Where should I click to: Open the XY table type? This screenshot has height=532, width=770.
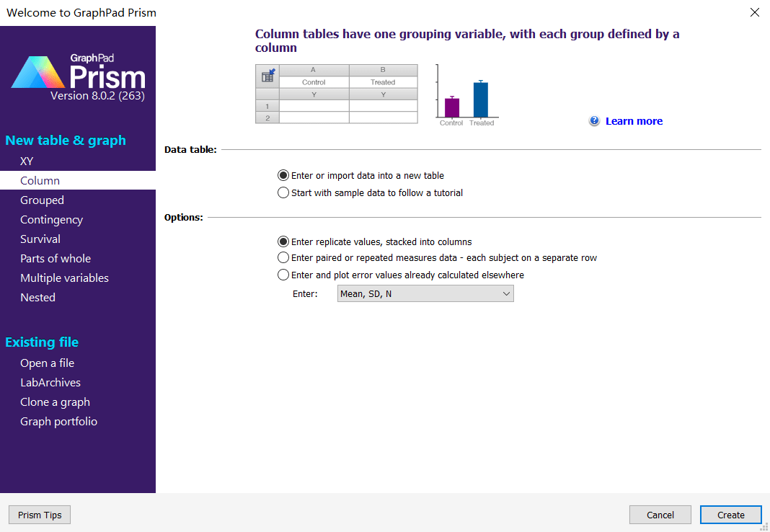27,161
